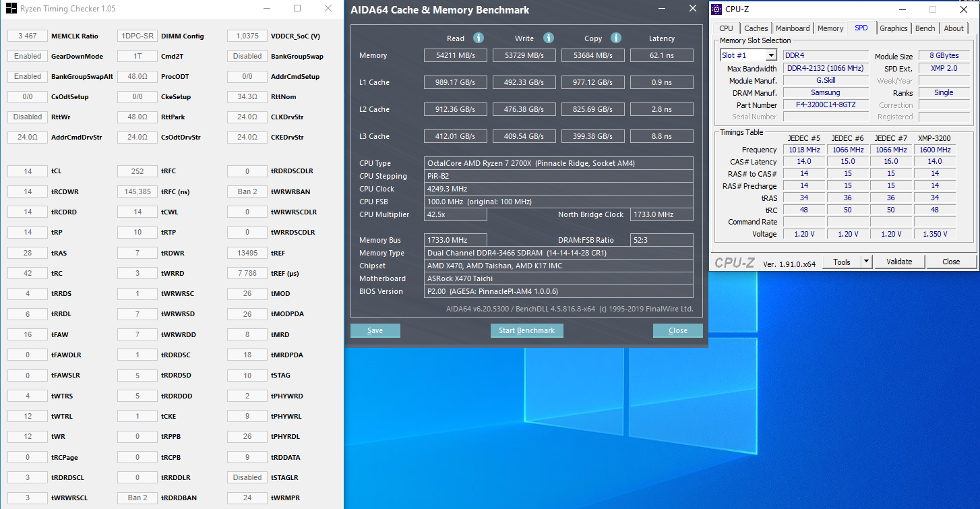Image resolution: width=980 pixels, height=509 pixels.
Task: Click the Save button in AIDA64
Action: tap(375, 330)
